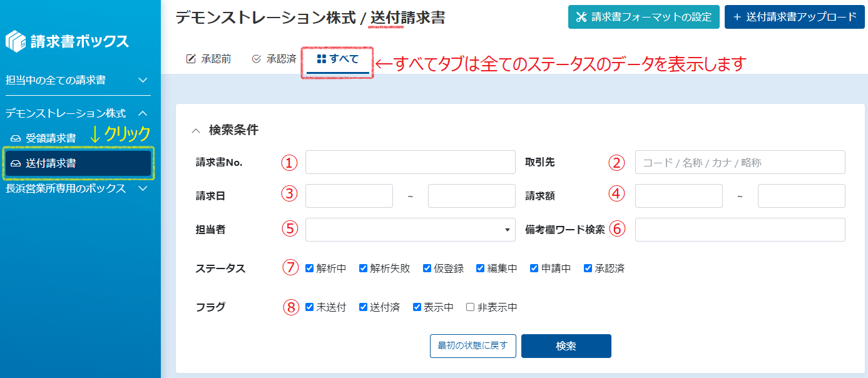Screen dimensions: 868x378
Task: Click the inbox icon beside 受領請求書
Action: pyautogui.click(x=16, y=138)
